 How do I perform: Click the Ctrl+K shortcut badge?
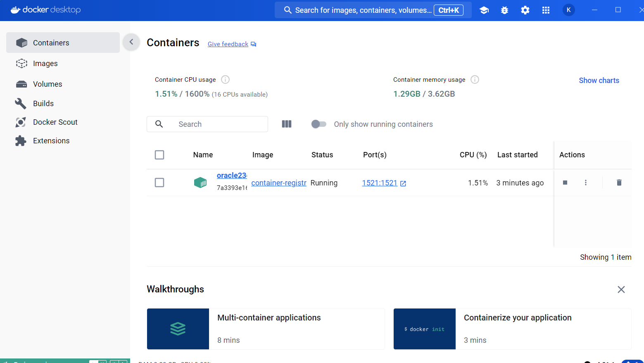pyautogui.click(x=449, y=10)
